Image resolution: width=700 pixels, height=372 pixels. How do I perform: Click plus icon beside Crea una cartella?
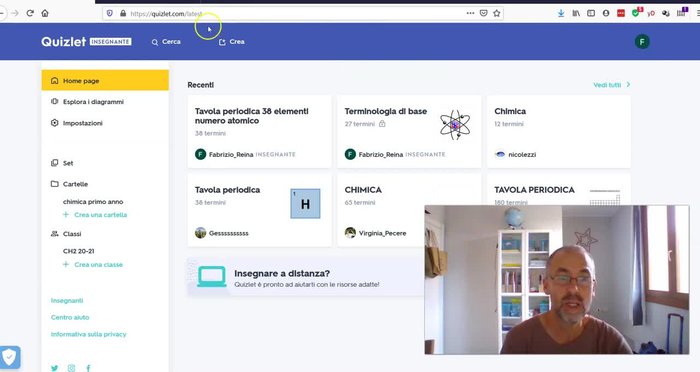tap(66, 214)
